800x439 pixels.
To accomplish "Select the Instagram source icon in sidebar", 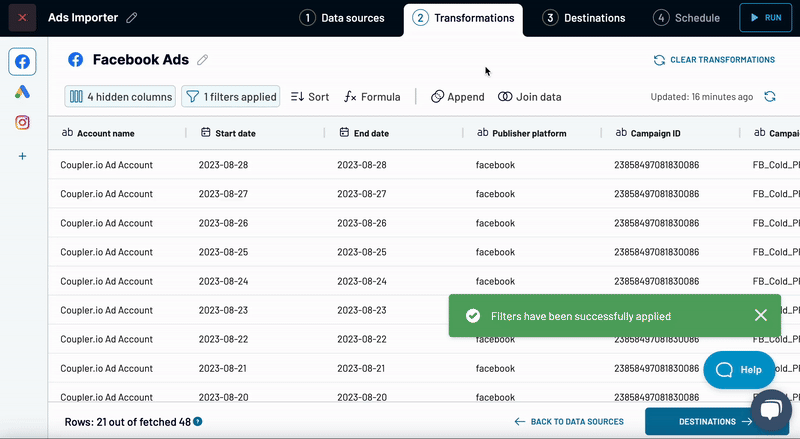I will (x=22, y=123).
